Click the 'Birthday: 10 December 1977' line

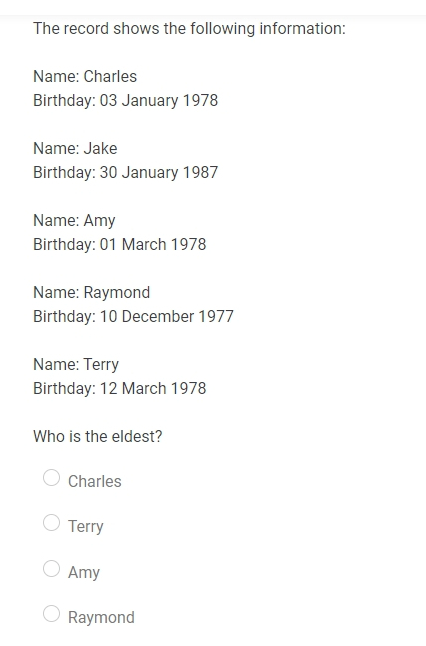pyautogui.click(x=133, y=316)
